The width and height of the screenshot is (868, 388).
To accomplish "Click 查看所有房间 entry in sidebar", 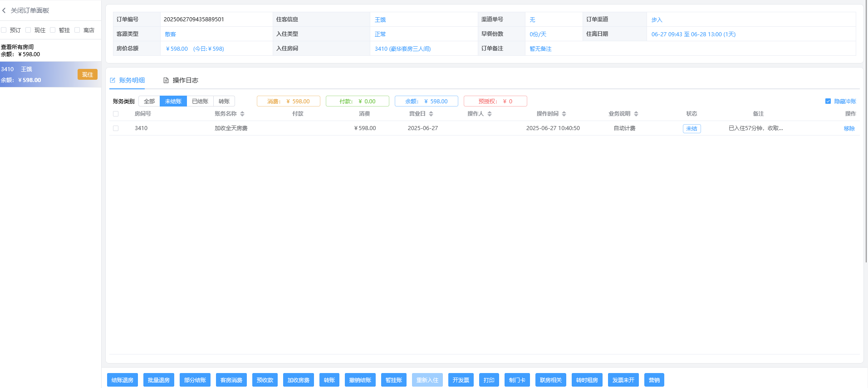I will (x=17, y=47).
